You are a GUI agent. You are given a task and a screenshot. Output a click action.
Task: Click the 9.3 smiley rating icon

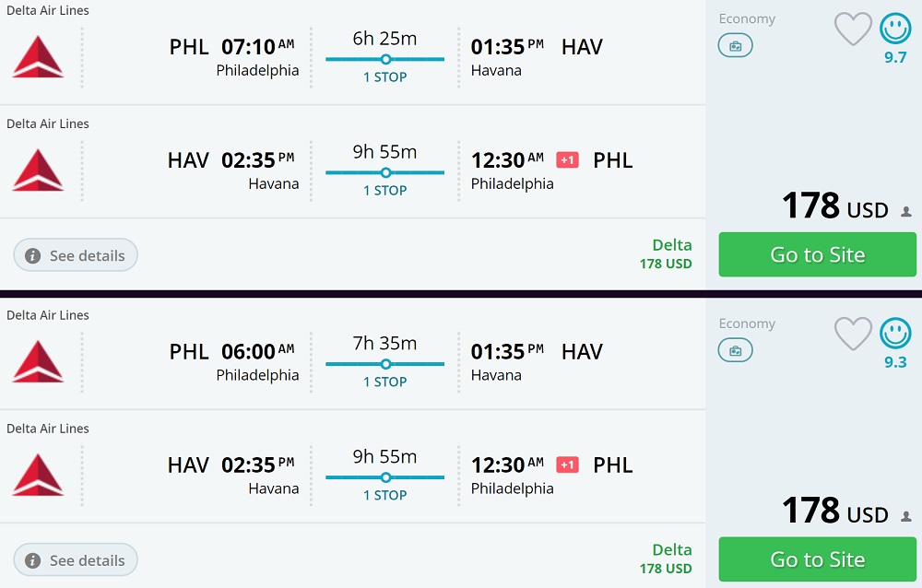pos(895,333)
